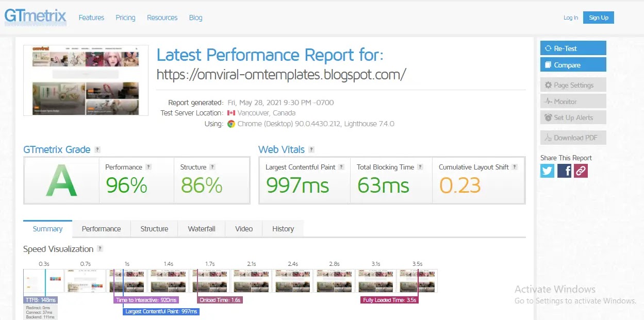The height and width of the screenshot is (320, 644).
Task: Open Speed Visualization help question mark
Action: tap(100, 249)
